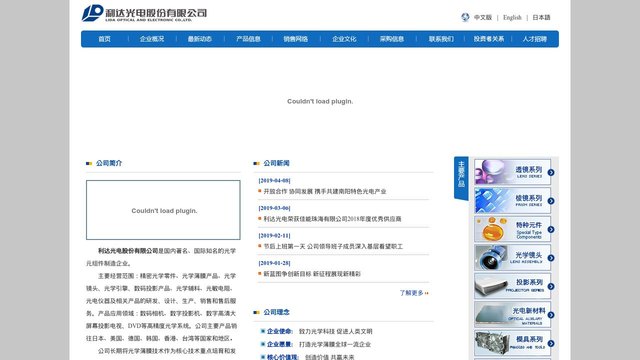Click the 企业愿景 label
Viewport: 640px width, 360px height.
click(x=280, y=344)
